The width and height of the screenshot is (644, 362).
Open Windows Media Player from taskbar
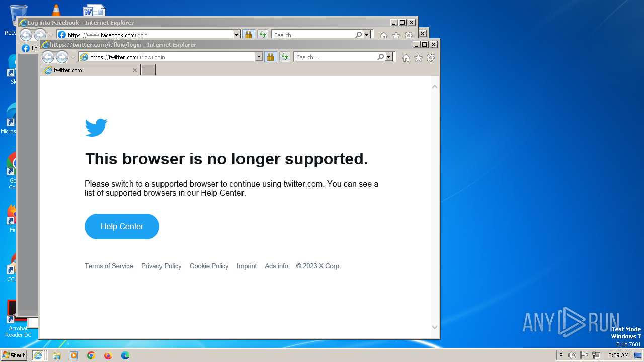point(74,355)
